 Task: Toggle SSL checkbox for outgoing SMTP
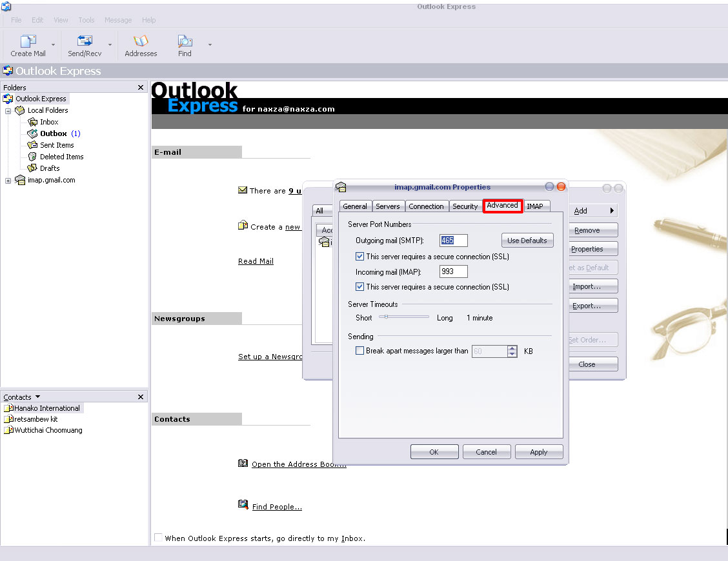click(360, 256)
